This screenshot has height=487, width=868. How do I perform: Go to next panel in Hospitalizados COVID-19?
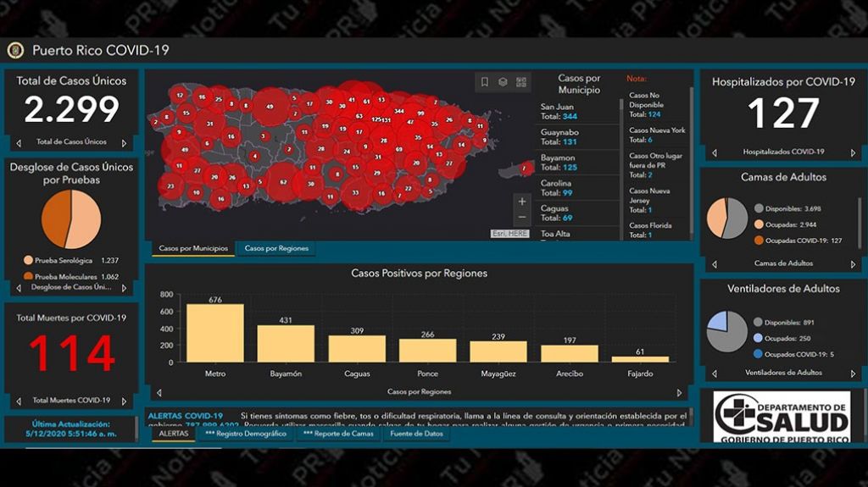point(853,153)
